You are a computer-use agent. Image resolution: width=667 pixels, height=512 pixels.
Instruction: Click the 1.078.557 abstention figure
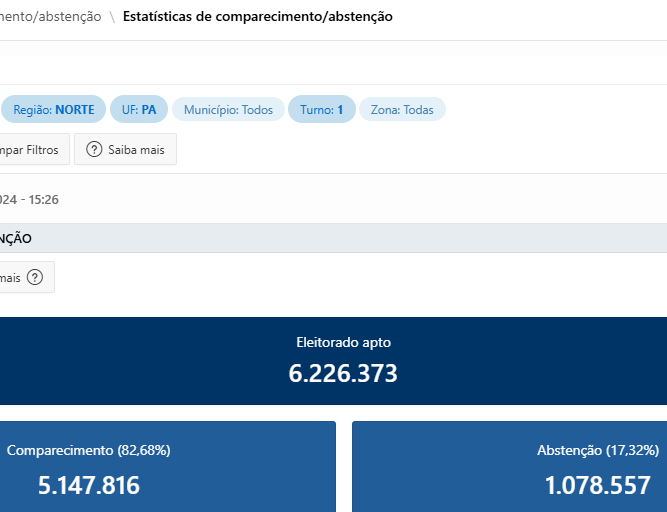point(597,486)
